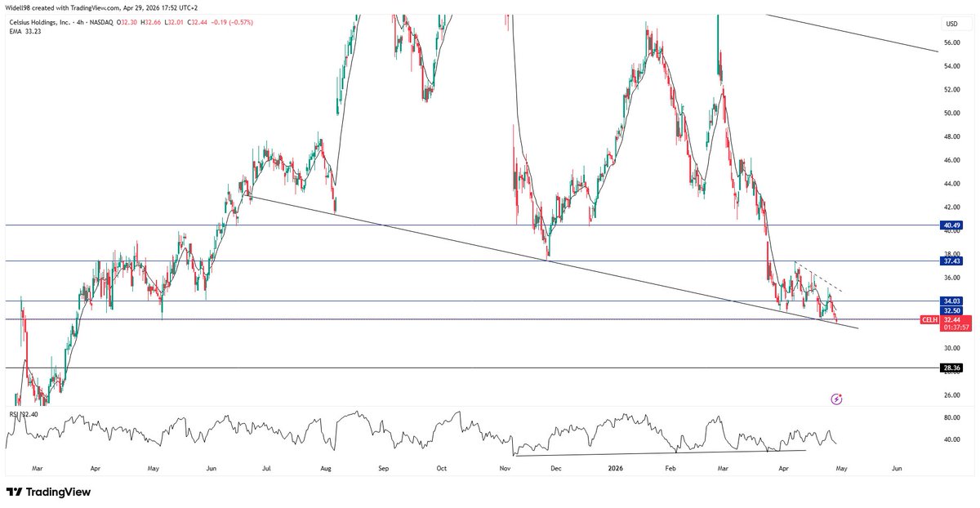This screenshot has height=508, width=980.
Task: Click the purple lightning bolt event icon
Action: coord(836,399)
